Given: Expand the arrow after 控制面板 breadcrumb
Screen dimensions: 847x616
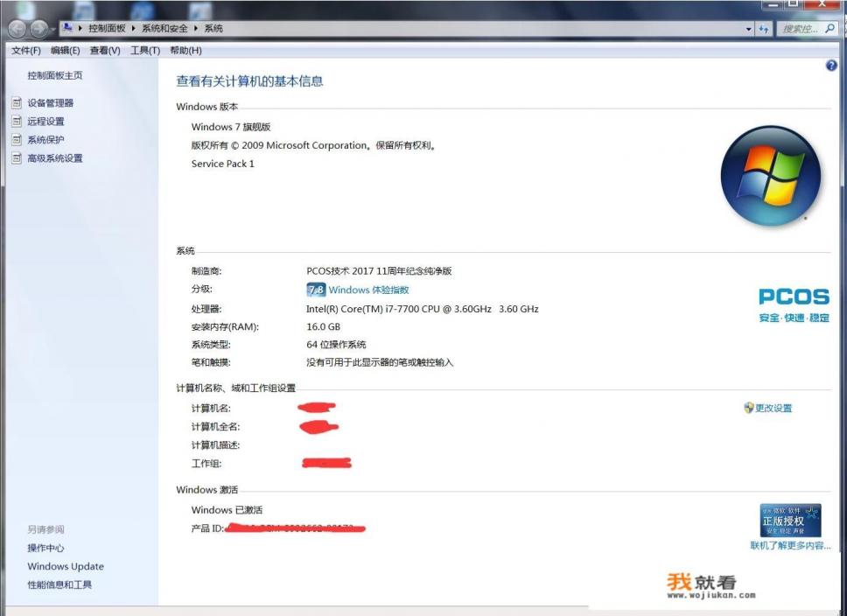Looking at the screenshot, I should pos(133,28).
